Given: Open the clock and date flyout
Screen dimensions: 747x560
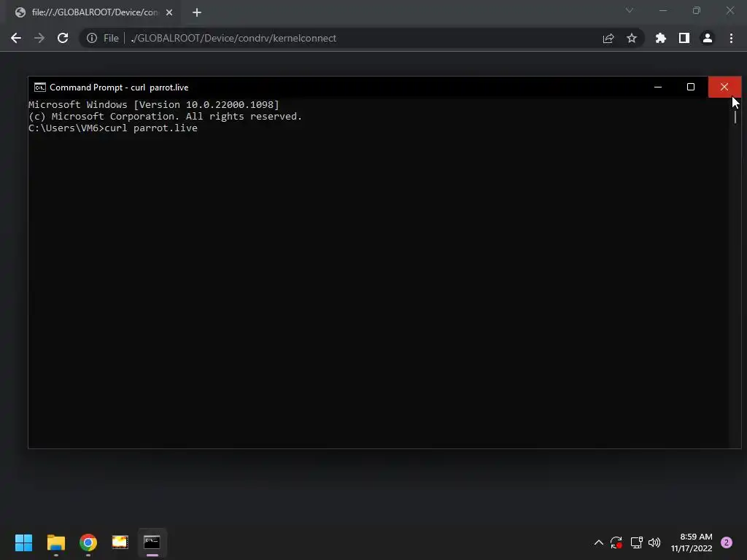Looking at the screenshot, I should pyautogui.click(x=692, y=542).
